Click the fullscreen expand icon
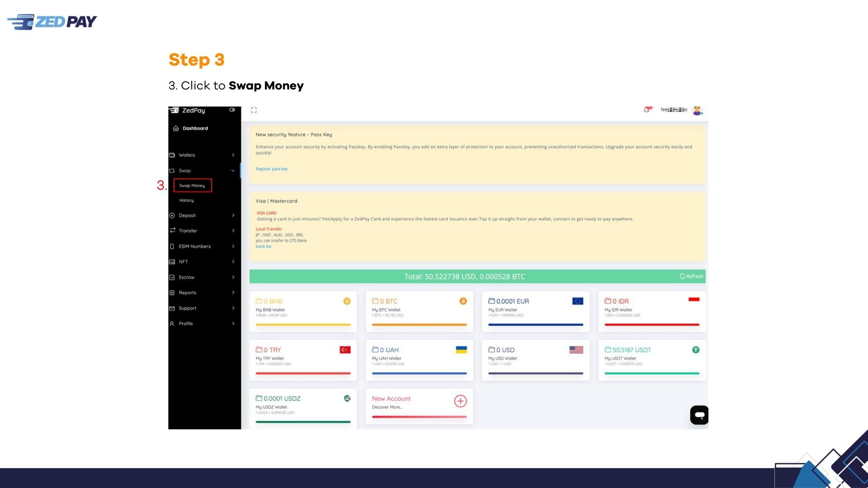This screenshot has height=488, width=868. click(254, 110)
